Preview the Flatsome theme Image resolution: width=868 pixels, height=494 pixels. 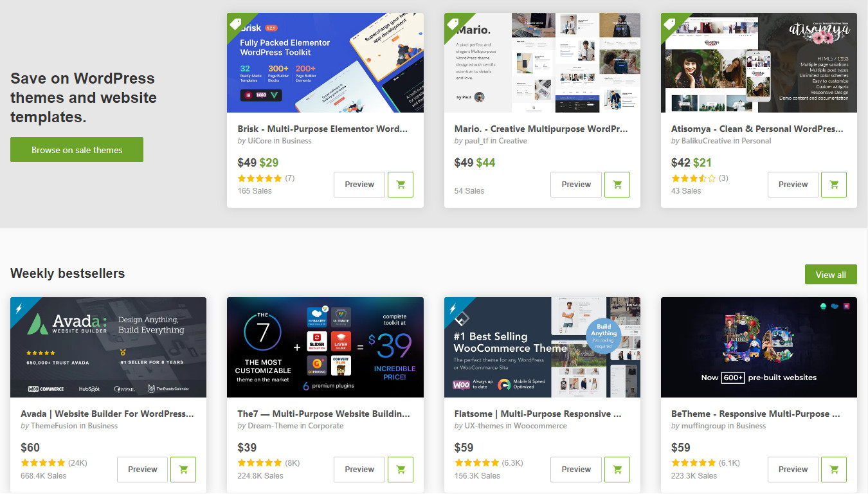point(576,470)
